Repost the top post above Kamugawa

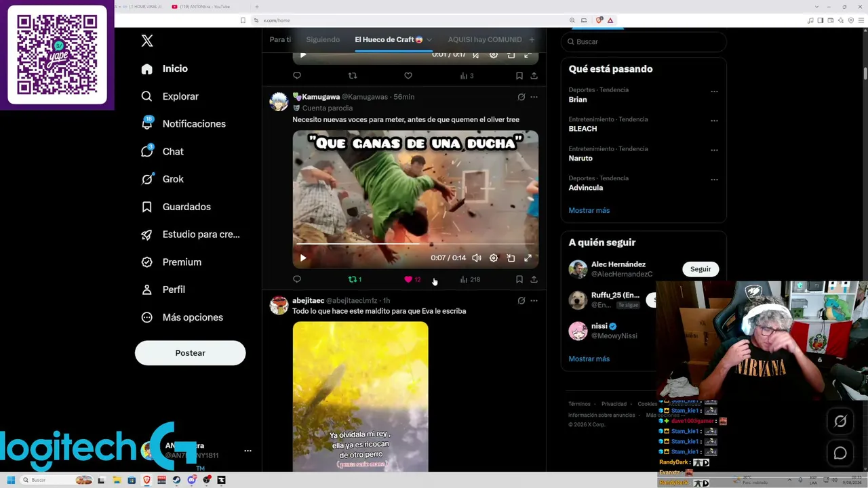click(x=352, y=76)
